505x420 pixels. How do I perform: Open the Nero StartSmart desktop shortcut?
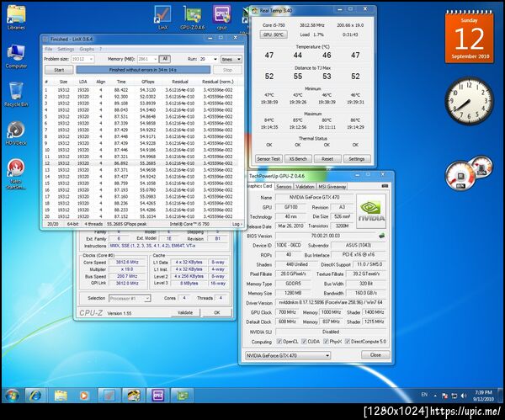[x=16, y=174]
